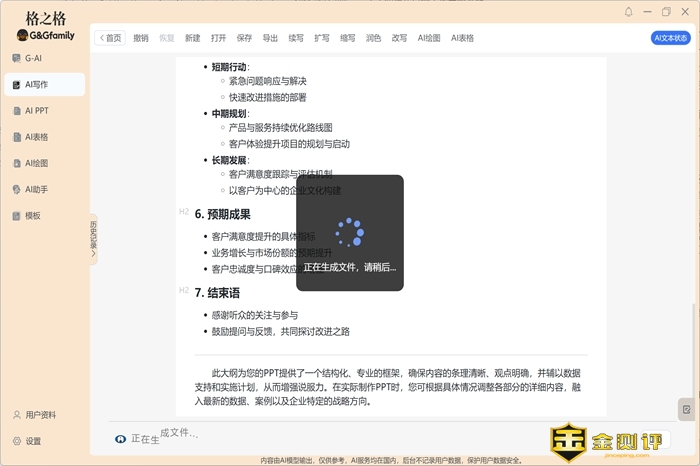700x466 pixels.
Task: Open 设置 settings in the sidebar
Action: 33,441
